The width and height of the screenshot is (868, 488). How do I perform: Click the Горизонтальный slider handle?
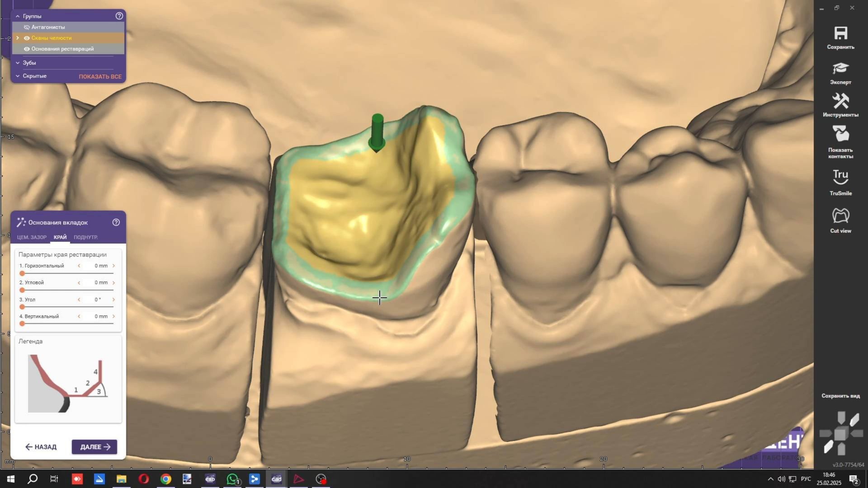point(22,273)
